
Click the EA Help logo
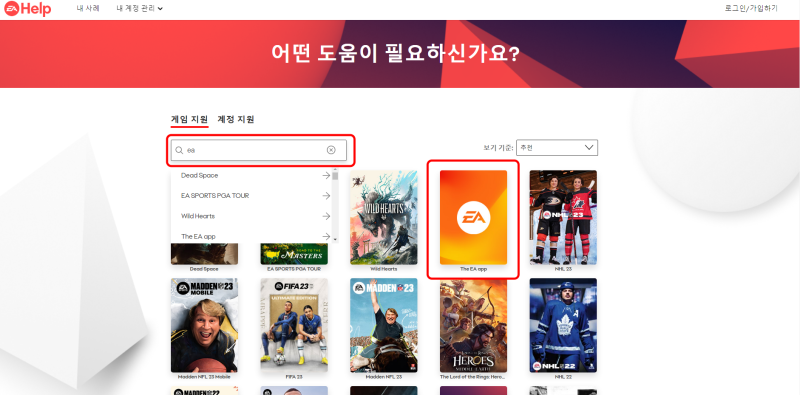click(x=28, y=8)
